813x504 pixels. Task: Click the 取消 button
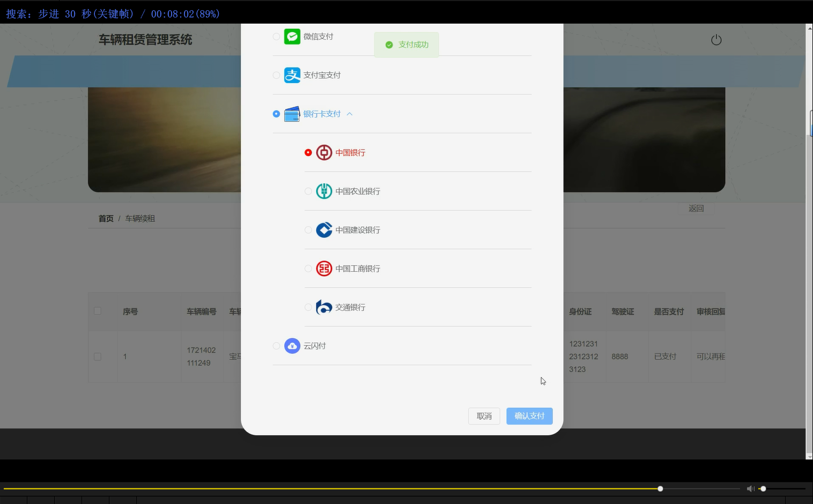point(484,416)
